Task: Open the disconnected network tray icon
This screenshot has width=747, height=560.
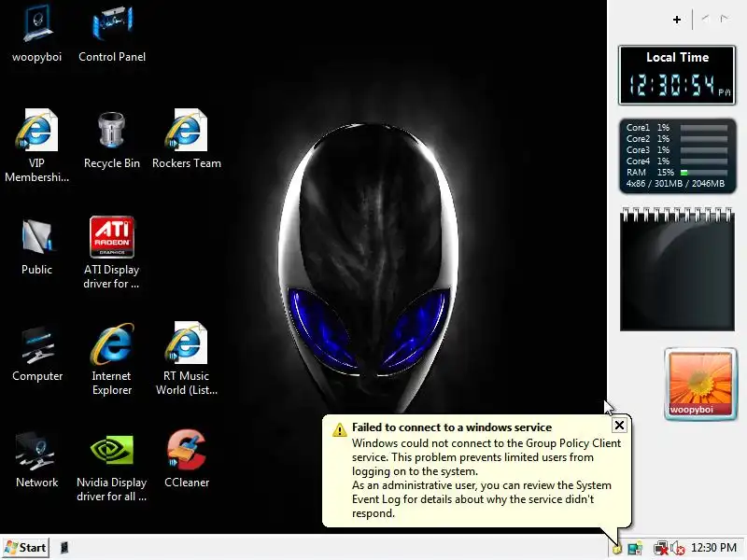Action: tap(661, 549)
